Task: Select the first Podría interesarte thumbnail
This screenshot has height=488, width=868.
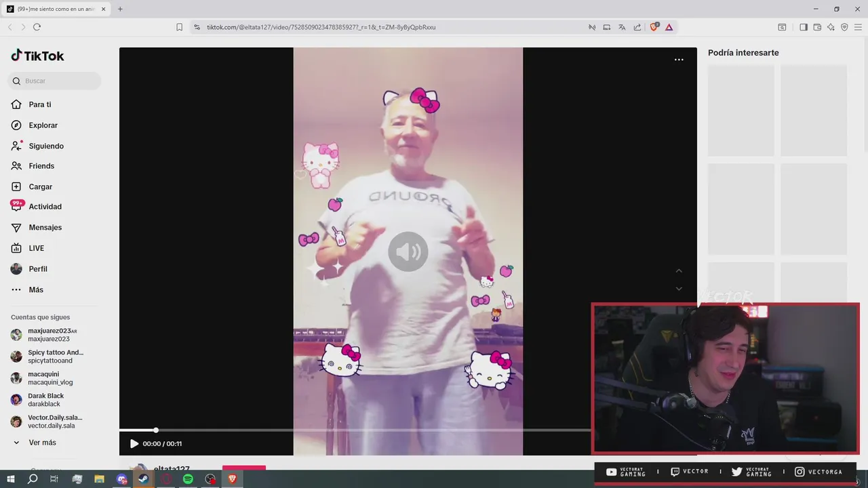Action: pos(741,110)
